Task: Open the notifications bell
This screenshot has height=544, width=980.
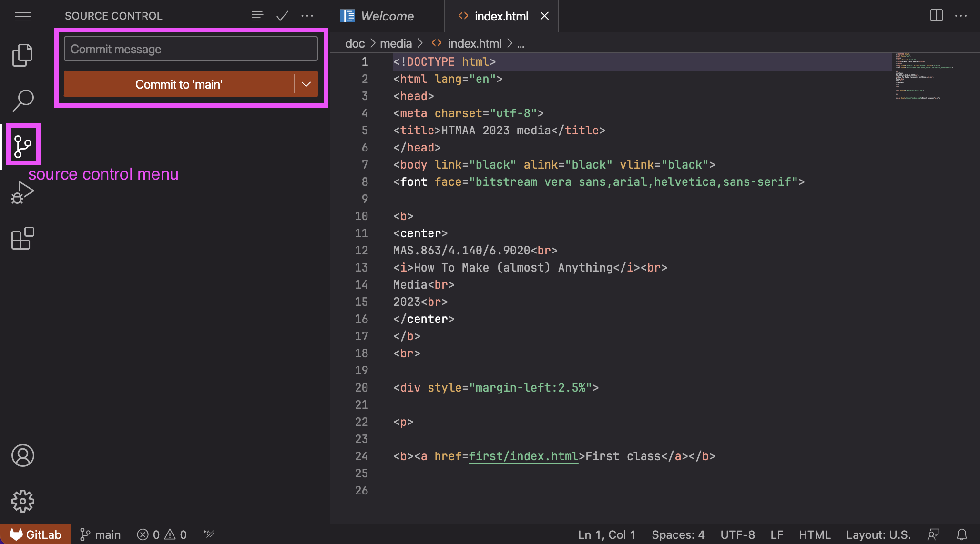Action: coord(962,534)
